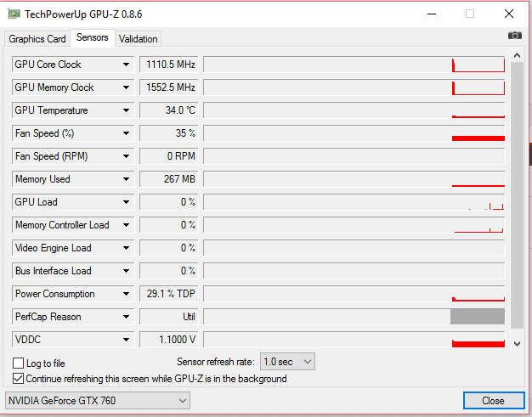Open the GPU Load dropdown

point(127,202)
